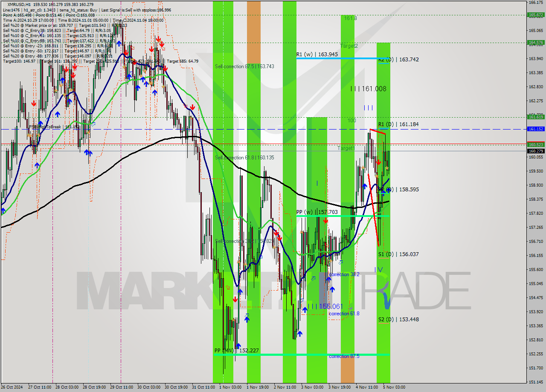
Task: Select the blue 'I V' wave label
Action: [x=379, y=269]
